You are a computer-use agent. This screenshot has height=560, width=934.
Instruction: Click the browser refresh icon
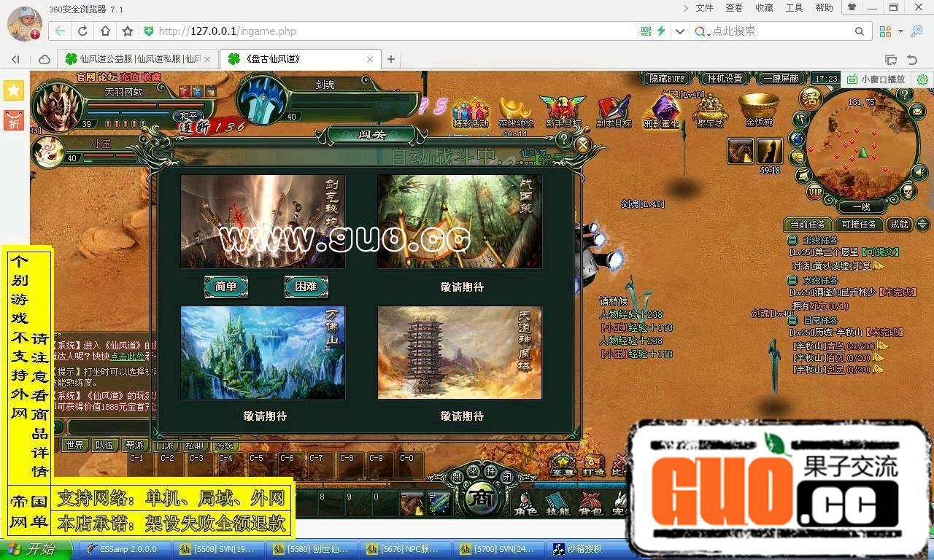click(82, 31)
